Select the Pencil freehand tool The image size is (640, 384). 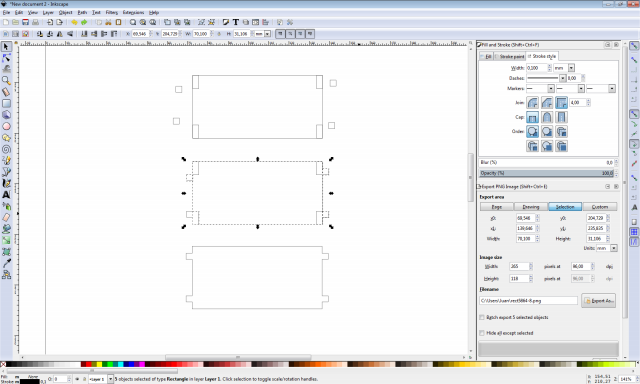pos(6,160)
